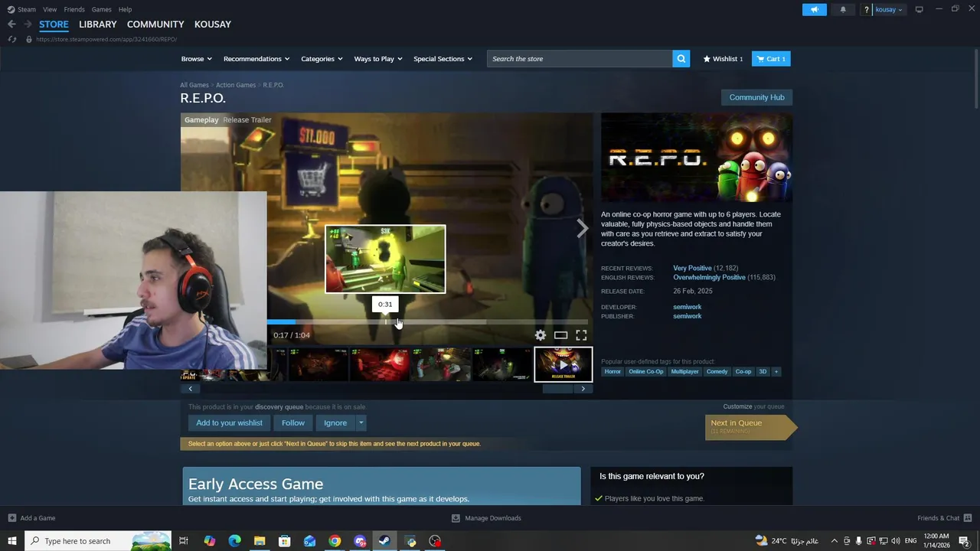Viewport: 980px width, 551px height.
Task: Go to next media with right chevron
Action: [x=583, y=228]
